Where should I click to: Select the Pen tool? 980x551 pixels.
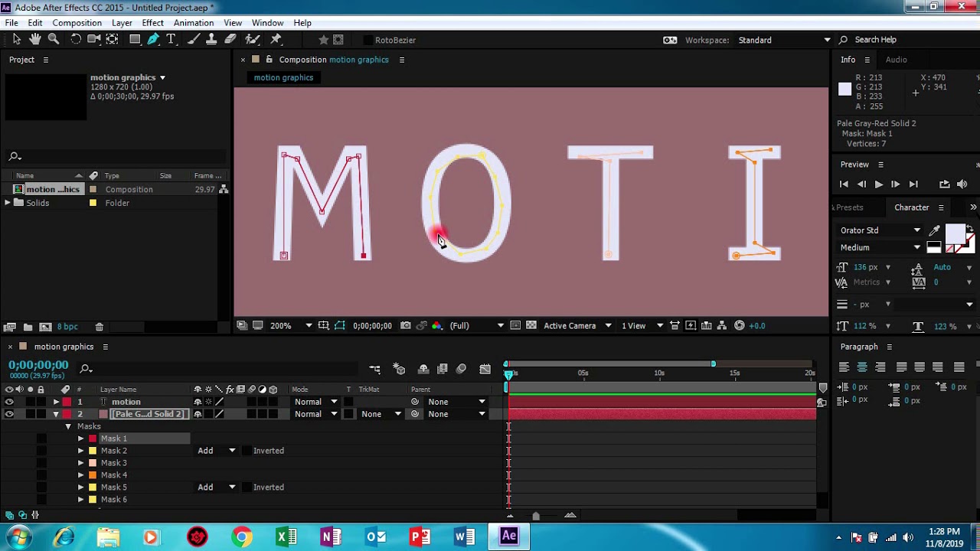click(153, 40)
